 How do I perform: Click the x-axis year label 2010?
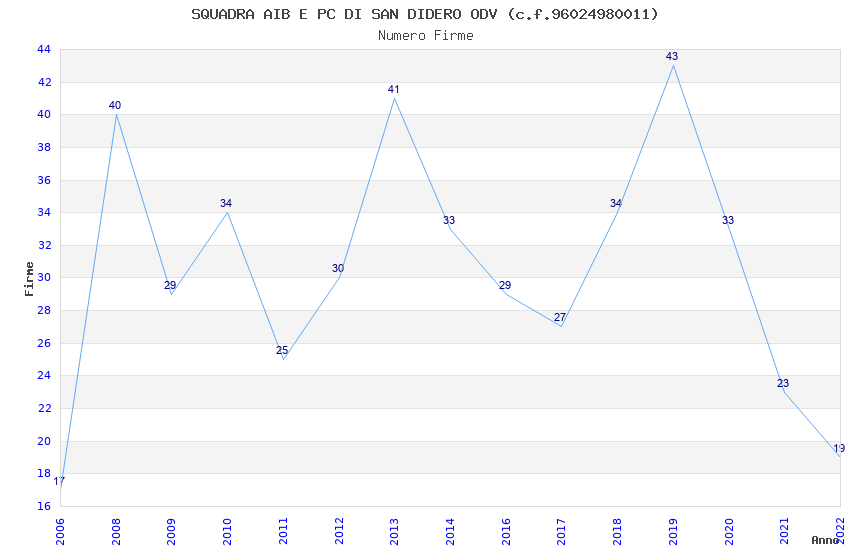pyautogui.click(x=227, y=531)
